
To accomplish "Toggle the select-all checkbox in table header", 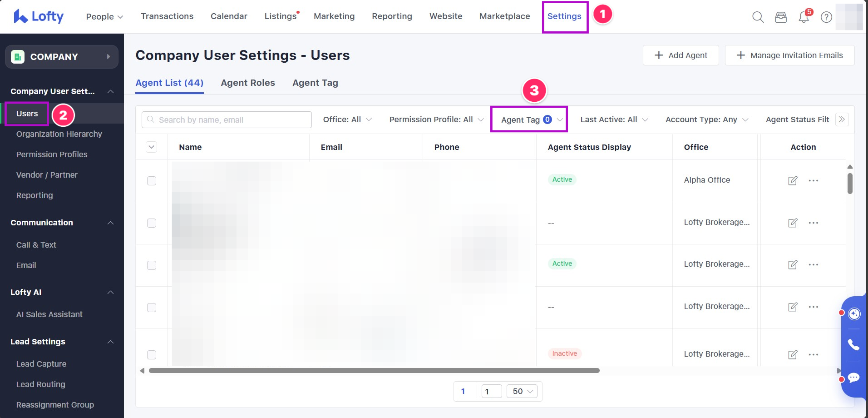I will click(x=152, y=147).
